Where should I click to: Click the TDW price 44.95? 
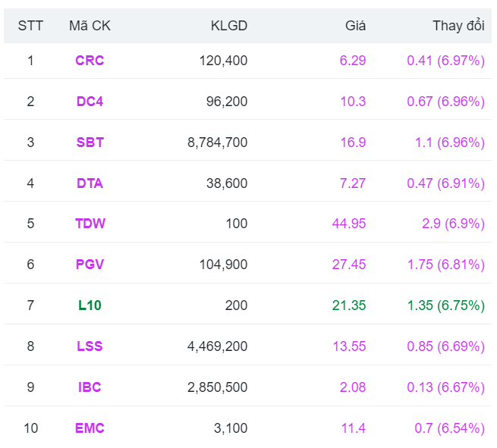click(x=349, y=224)
